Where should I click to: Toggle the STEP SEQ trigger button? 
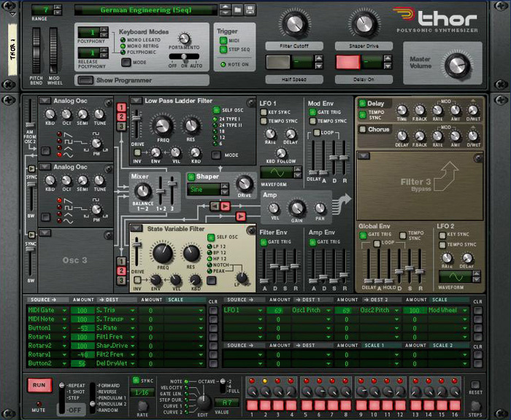(223, 50)
